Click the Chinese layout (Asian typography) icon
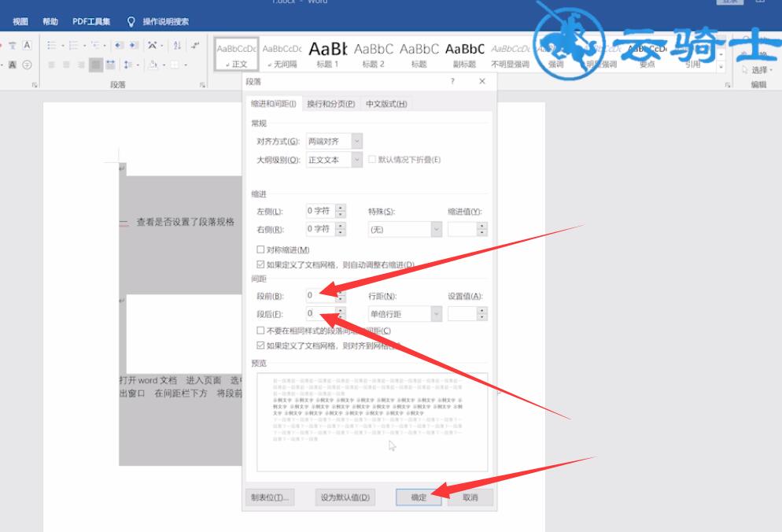 153,46
